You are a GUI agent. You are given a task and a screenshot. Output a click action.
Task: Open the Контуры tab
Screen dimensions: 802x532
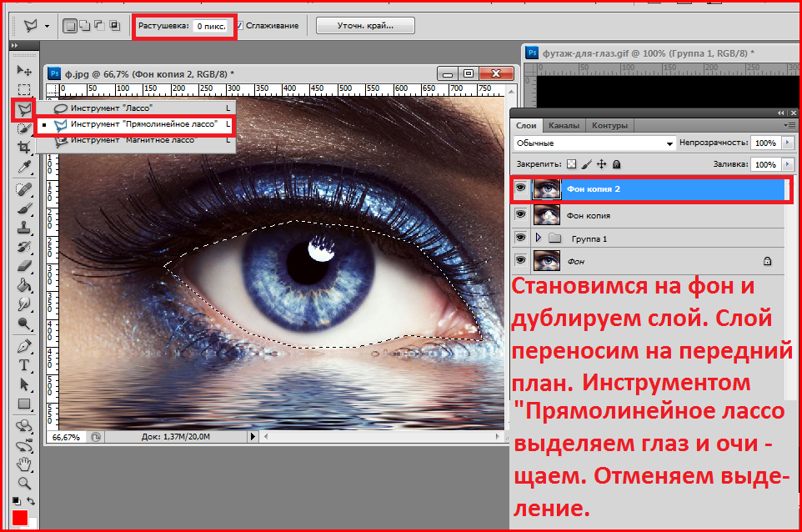609,125
